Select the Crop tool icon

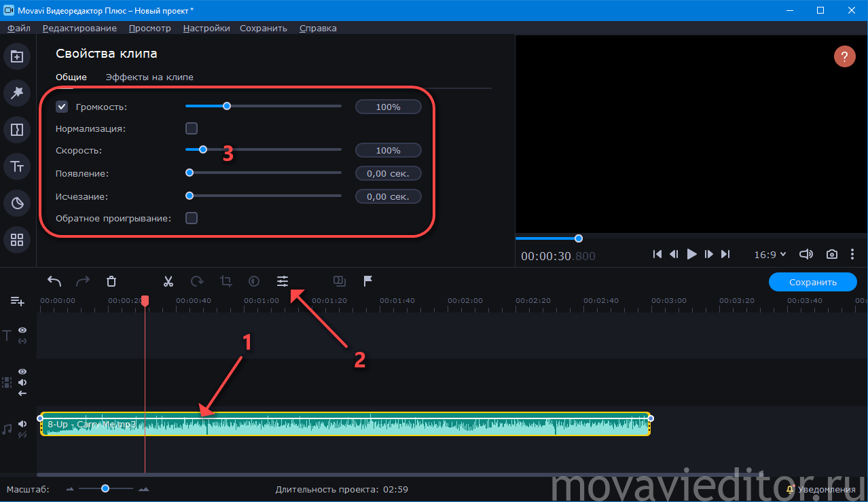tap(225, 281)
